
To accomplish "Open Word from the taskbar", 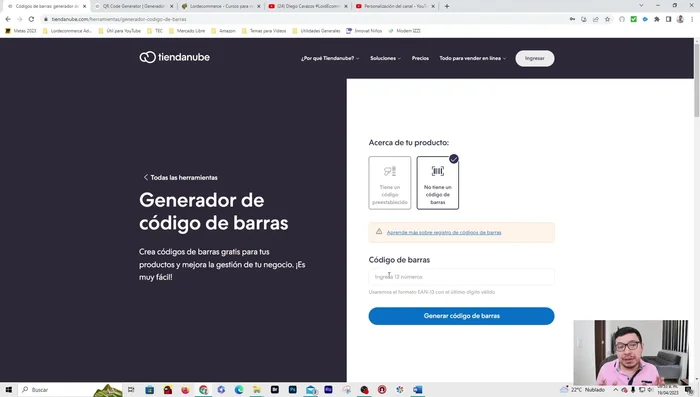I will [x=417, y=389].
